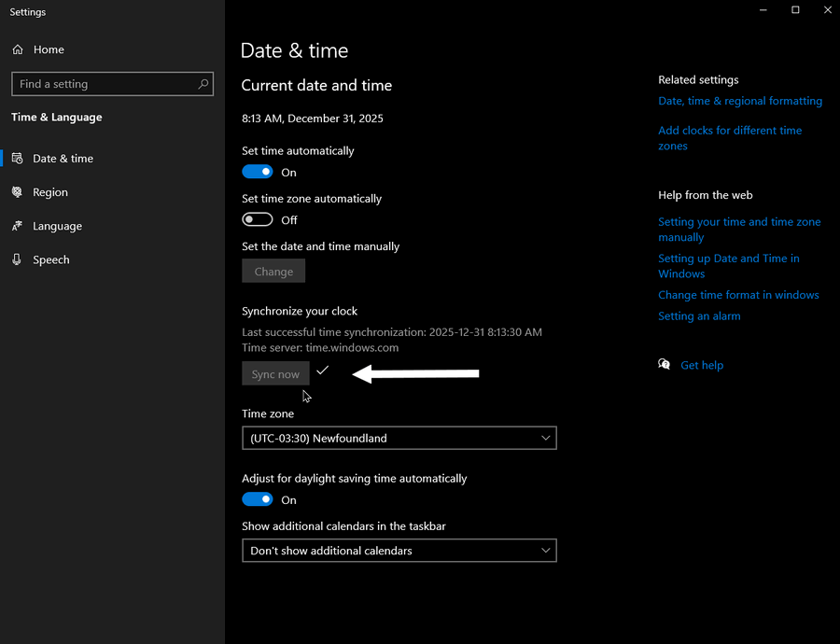Image resolution: width=840 pixels, height=644 pixels.
Task: Open the Time zone Newfoundland dropdown
Action: [399, 438]
